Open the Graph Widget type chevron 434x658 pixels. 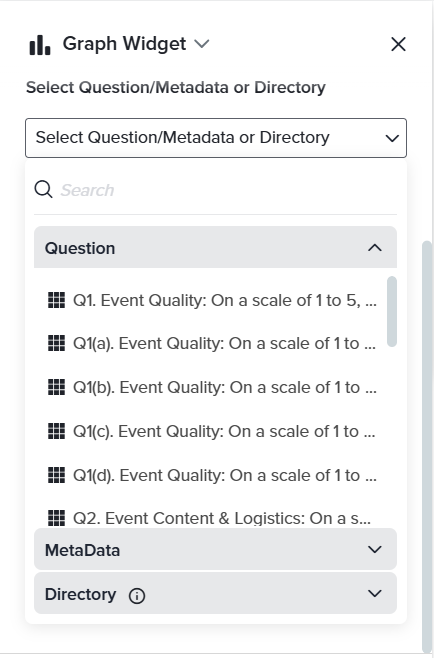click(202, 44)
